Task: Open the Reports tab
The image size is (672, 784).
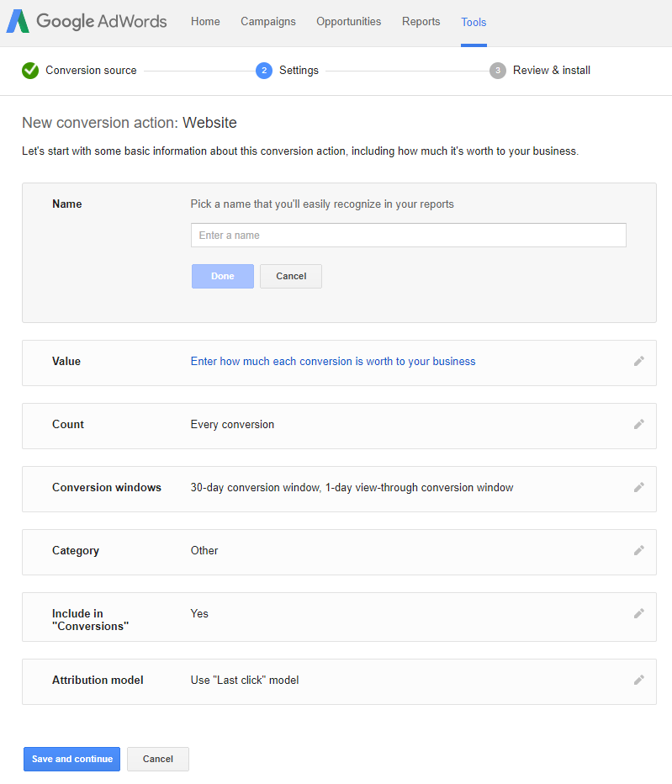Action: (x=421, y=22)
